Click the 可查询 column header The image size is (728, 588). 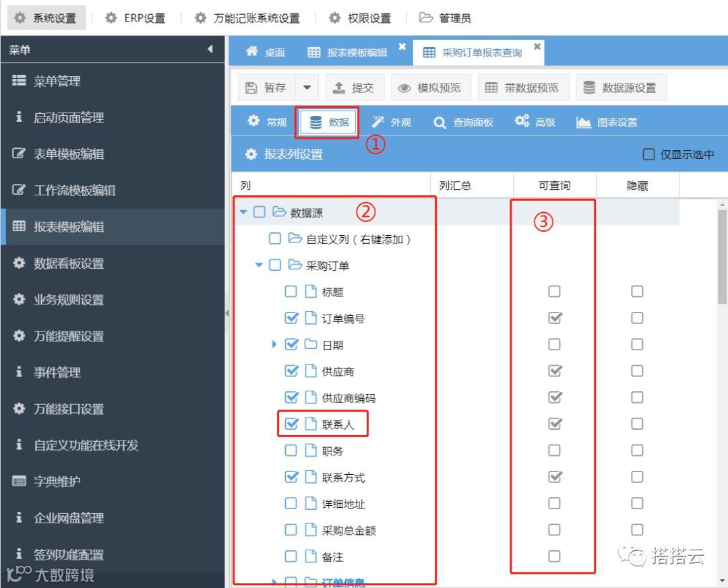[554, 186]
